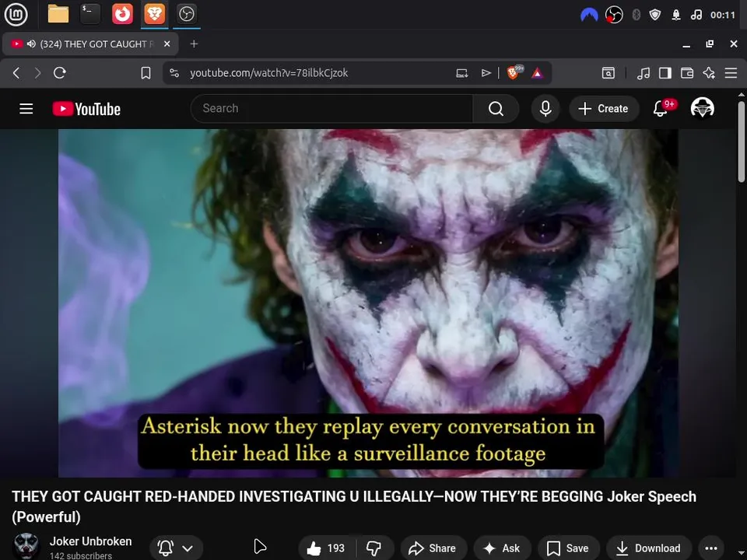The width and height of the screenshot is (747, 560).
Task: Open the account avatar menu
Action: (x=702, y=108)
